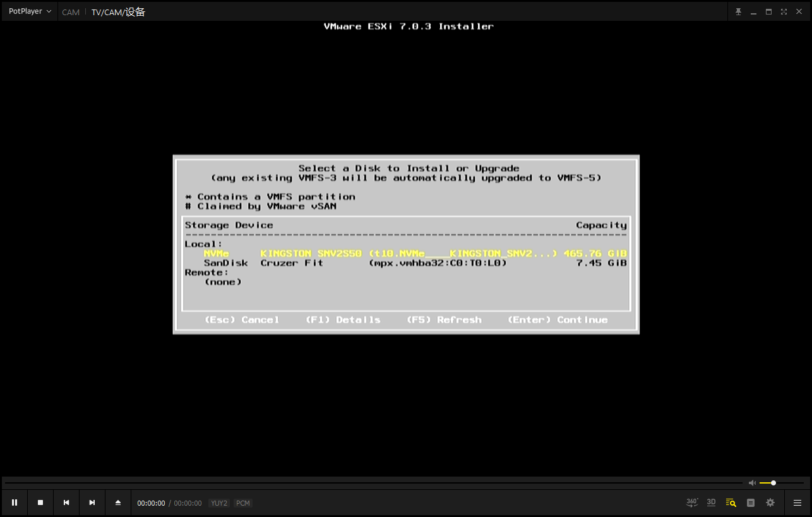Pause playback in PotPlayer
This screenshot has height=517, width=812.
point(15,502)
